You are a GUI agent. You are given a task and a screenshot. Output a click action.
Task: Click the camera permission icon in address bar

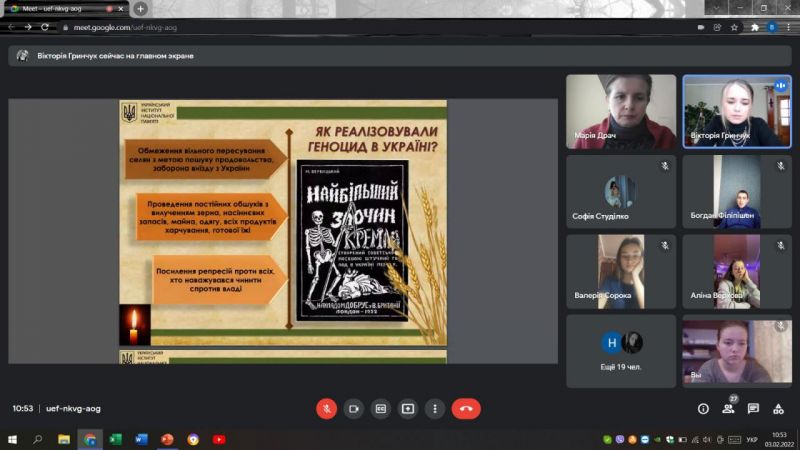[701, 28]
